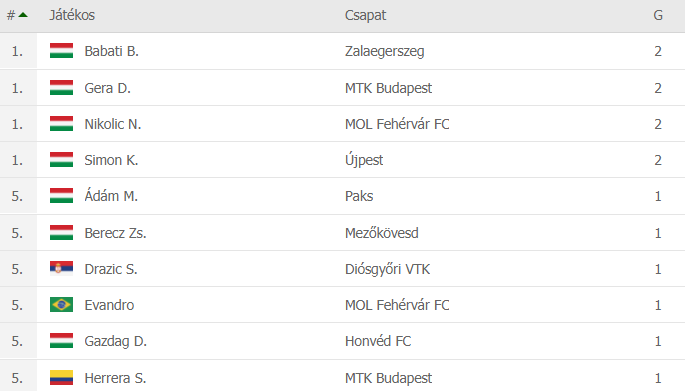Click the Hungarian flag beside Babati B.
The height and width of the screenshot is (391, 685).
click(61, 51)
